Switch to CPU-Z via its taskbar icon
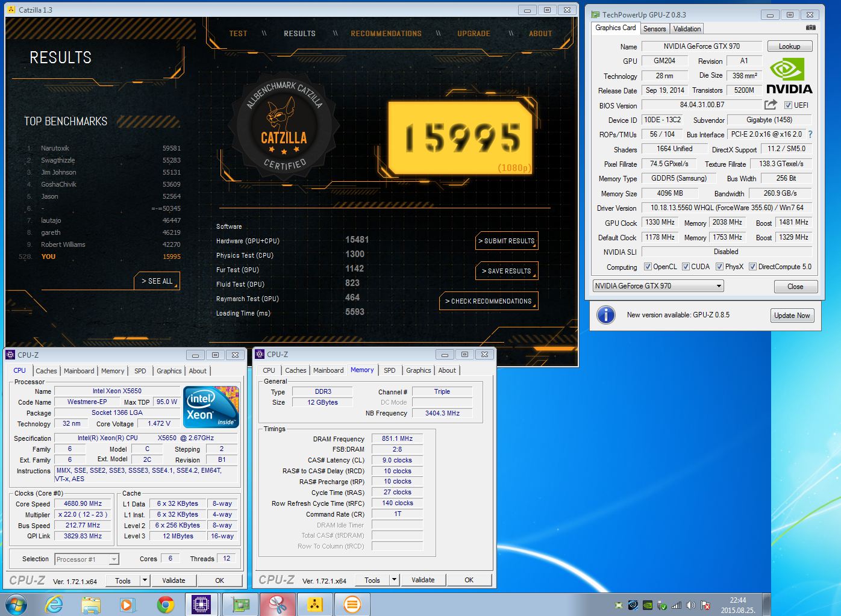Screen dimensions: 841x616 201,605
